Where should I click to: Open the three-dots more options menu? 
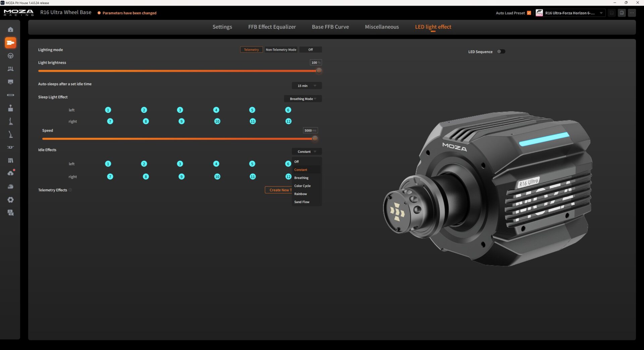click(632, 13)
